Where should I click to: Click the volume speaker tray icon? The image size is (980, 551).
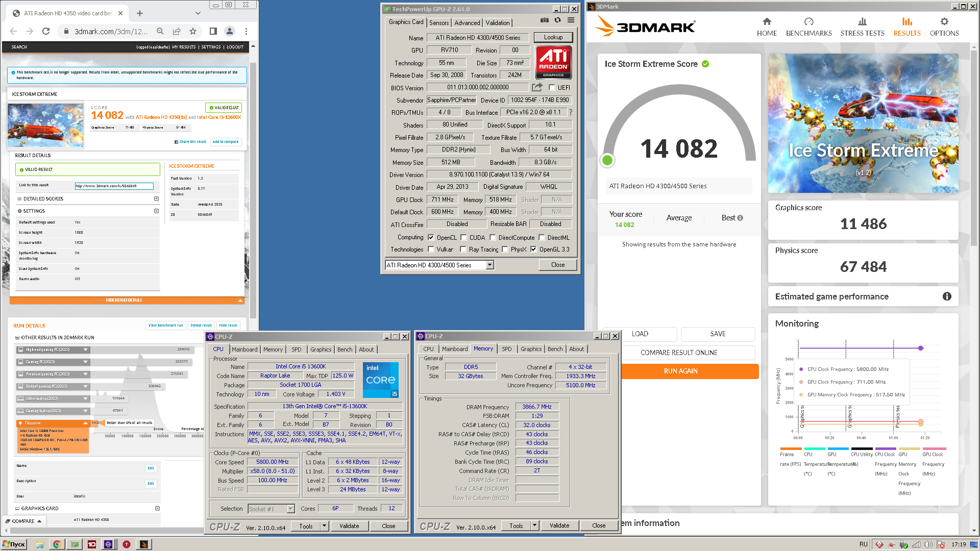coord(928,544)
